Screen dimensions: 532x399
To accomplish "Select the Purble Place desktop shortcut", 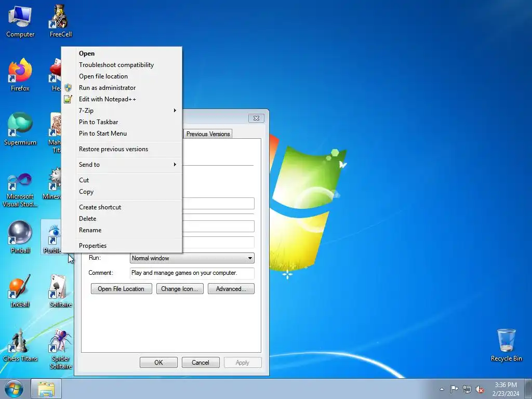I will pyautogui.click(x=51, y=237).
